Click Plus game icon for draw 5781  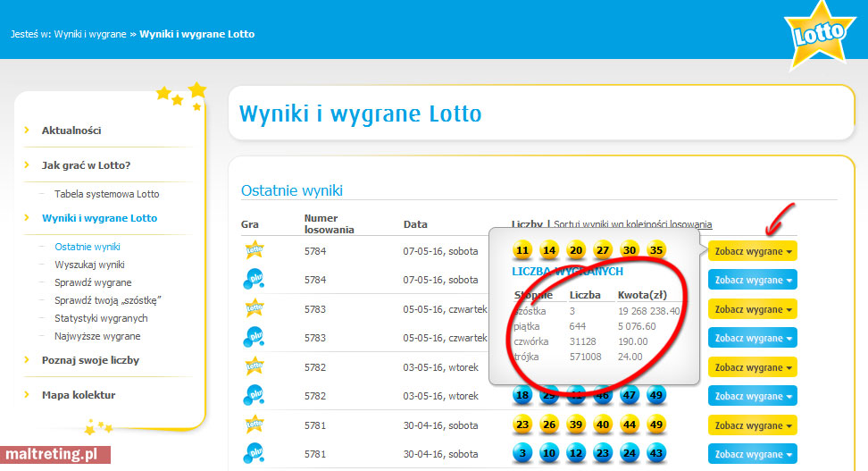click(254, 453)
